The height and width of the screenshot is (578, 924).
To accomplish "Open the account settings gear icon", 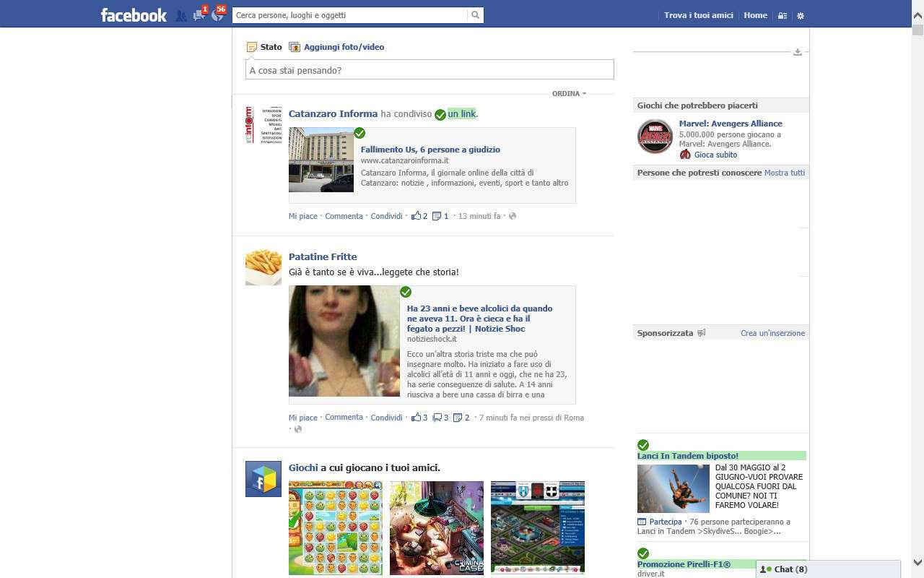I will [800, 15].
